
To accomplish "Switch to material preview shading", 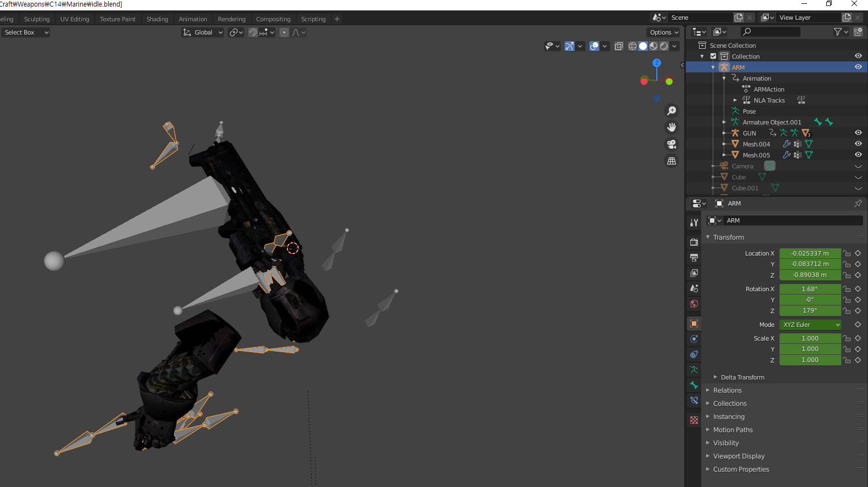I will [653, 46].
